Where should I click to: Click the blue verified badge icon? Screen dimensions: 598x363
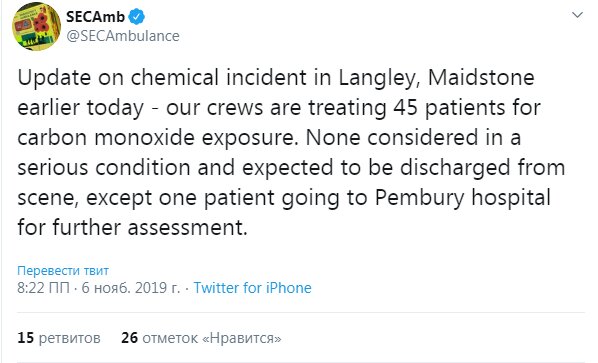click(136, 17)
